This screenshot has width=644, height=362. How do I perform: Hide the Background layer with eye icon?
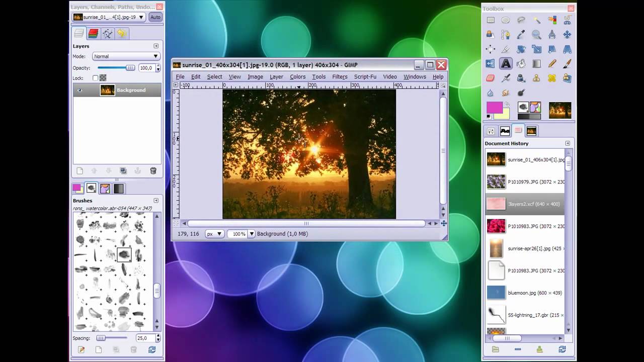point(79,90)
